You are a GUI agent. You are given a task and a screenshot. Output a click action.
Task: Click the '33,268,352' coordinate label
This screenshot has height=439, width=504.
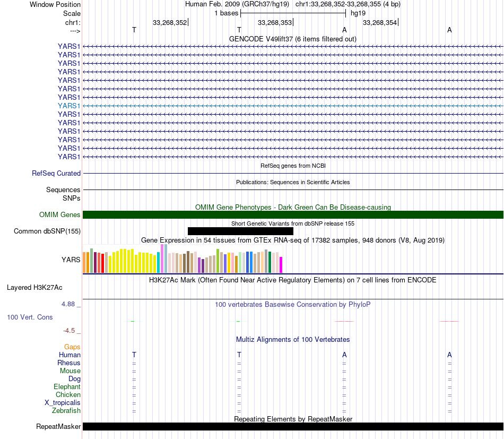point(170,22)
